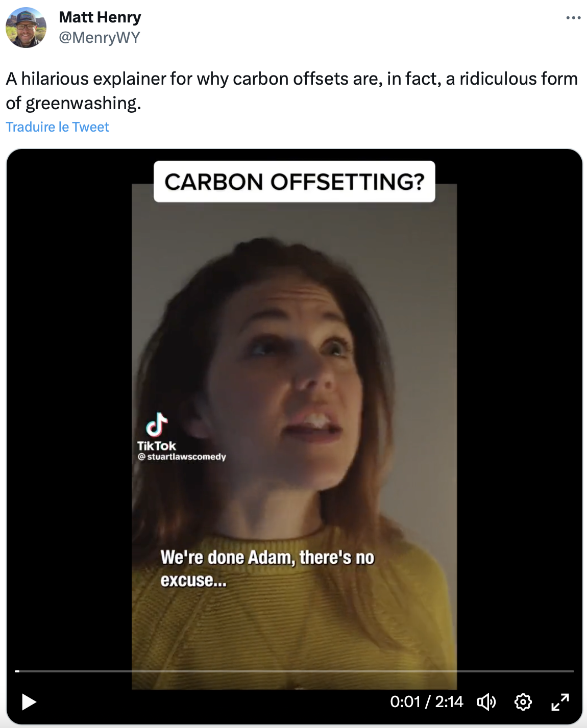Open Matt Henry's profile picture
Image resolution: width=587 pixels, height=728 pixels.
[x=26, y=28]
